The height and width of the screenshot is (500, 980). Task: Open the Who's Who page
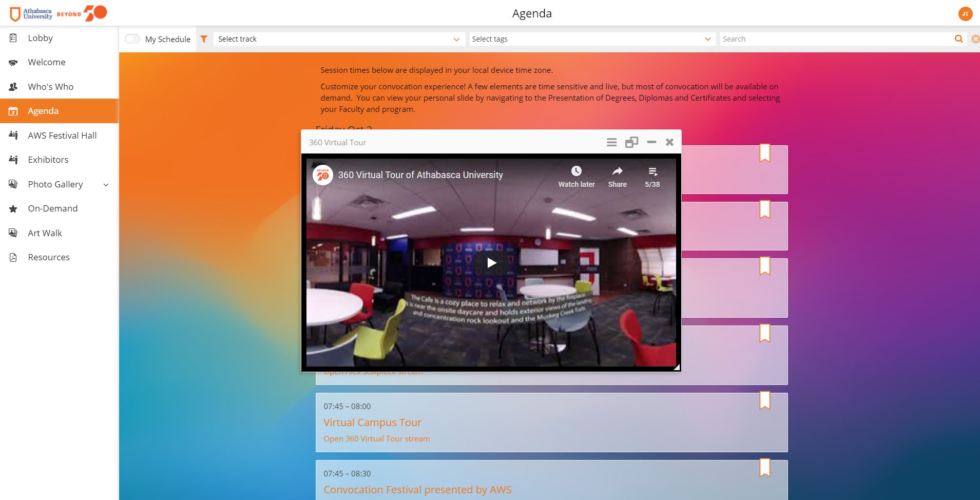(x=50, y=87)
